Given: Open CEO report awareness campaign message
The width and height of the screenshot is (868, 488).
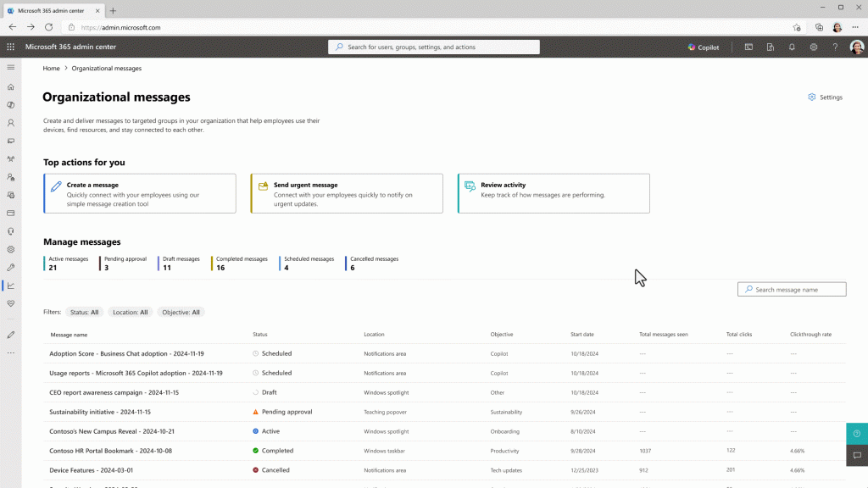Looking at the screenshot, I should click(x=114, y=393).
